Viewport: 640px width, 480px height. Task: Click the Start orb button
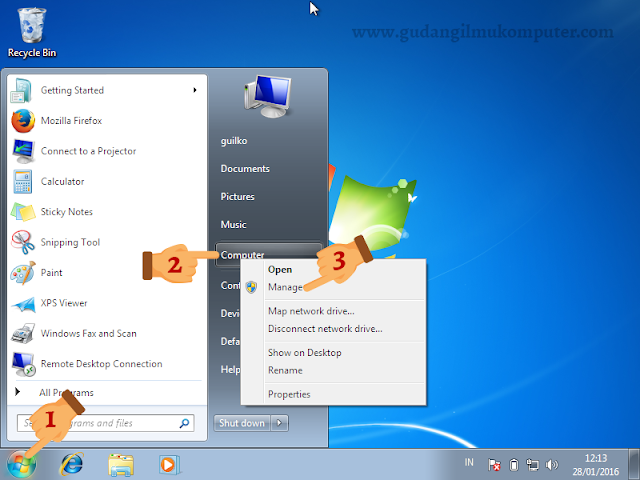[22, 465]
